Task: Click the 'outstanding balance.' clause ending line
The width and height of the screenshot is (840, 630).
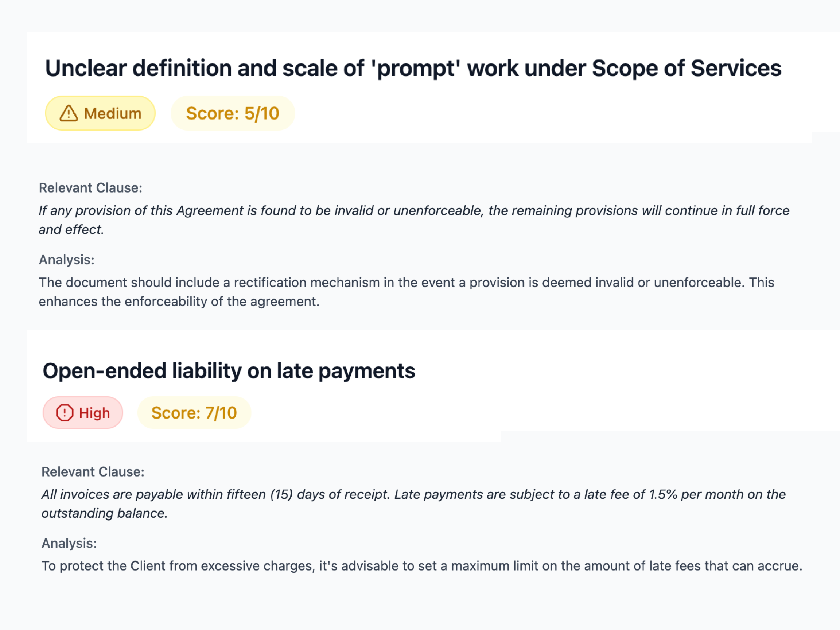Action: point(104,513)
